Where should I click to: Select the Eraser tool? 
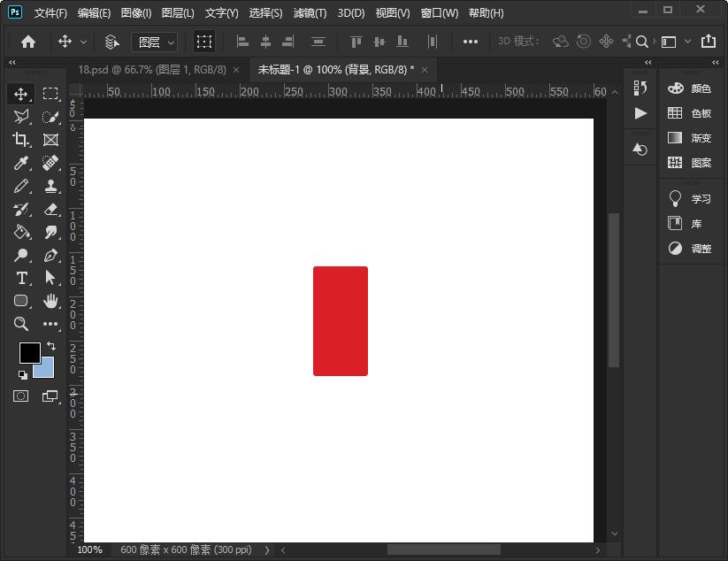(x=50, y=209)
